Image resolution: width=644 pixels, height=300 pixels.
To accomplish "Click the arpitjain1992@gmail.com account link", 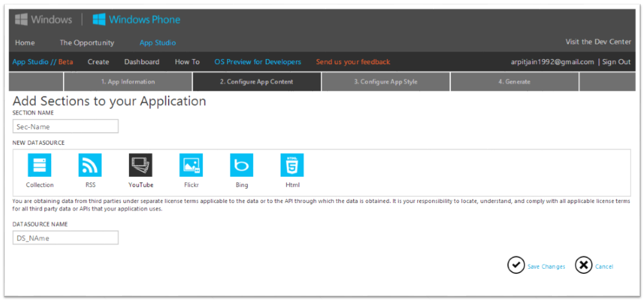I will click(x=552, y=62).
